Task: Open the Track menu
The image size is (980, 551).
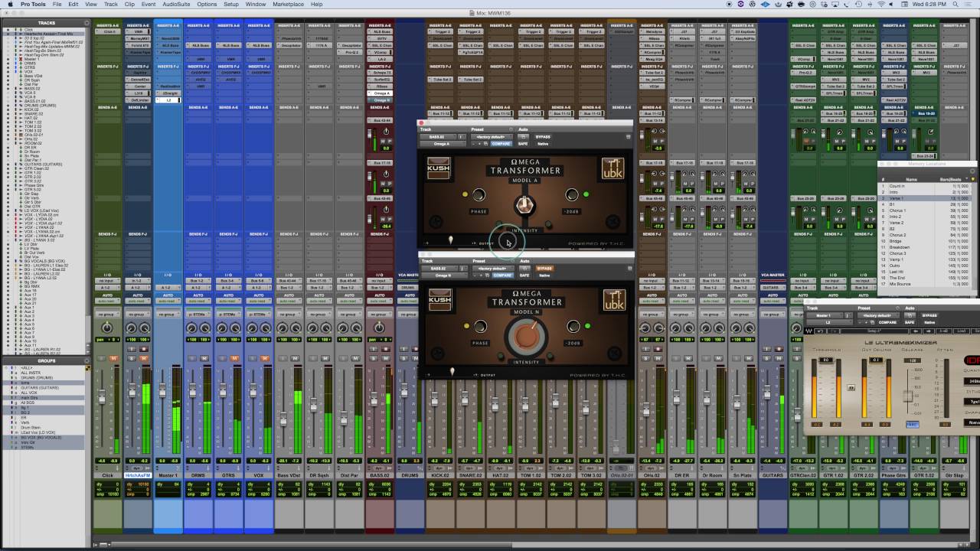Action: [110, 4]
